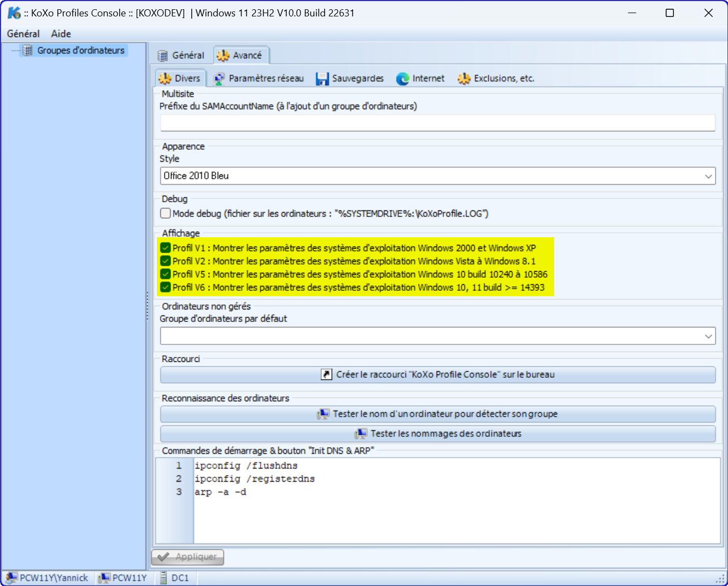
Task: Click Créer le raccourci KoXo Profile Console button
Action: [x=438, y=375]
